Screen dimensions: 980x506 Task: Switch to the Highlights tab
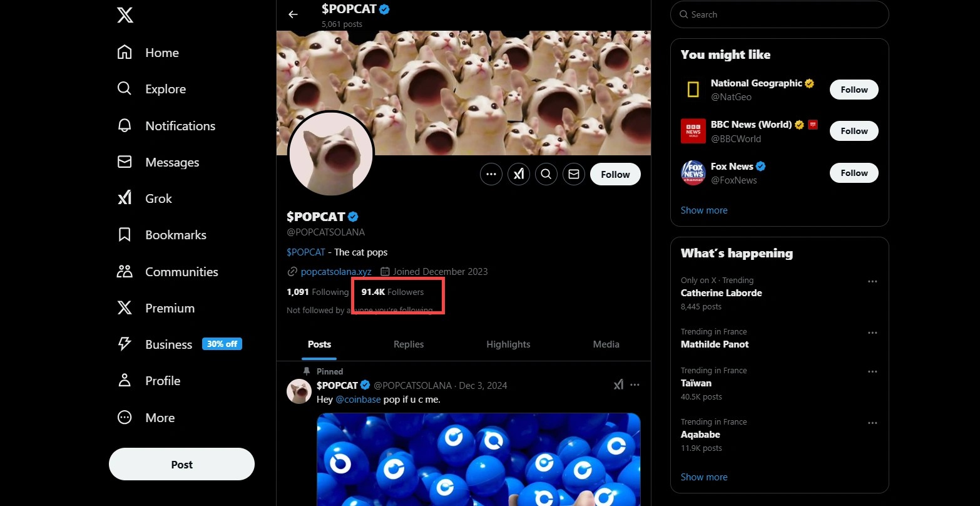tap(508, 344)
